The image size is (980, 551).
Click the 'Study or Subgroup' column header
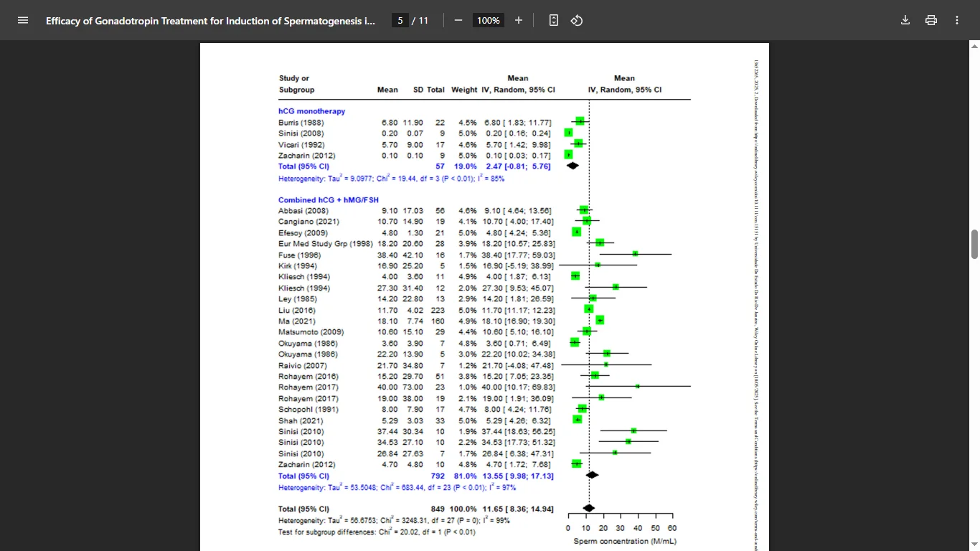(x=296, y=84)
